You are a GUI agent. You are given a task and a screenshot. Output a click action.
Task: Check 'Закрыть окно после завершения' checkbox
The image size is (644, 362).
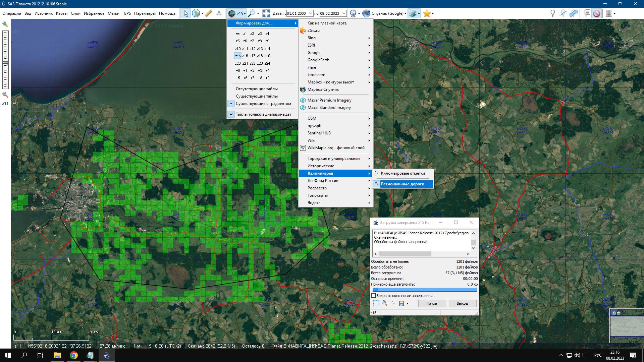[x=374, y=296]
